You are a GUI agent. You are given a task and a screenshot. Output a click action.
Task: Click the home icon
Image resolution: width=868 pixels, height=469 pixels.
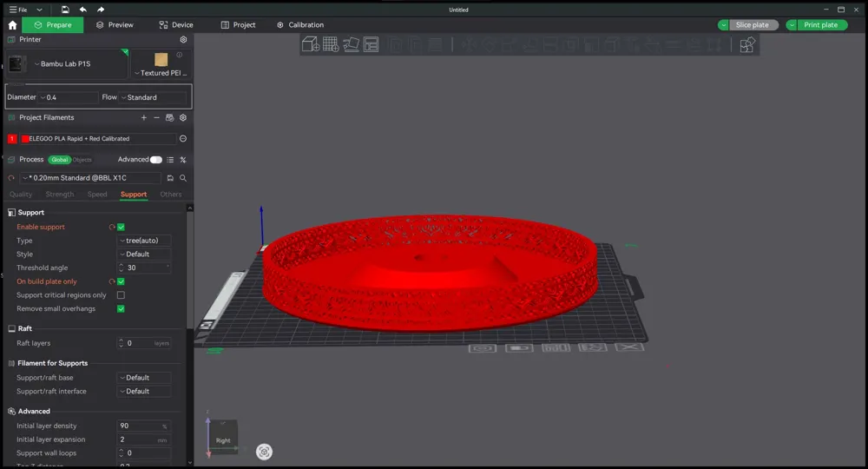tap(12, 25)
